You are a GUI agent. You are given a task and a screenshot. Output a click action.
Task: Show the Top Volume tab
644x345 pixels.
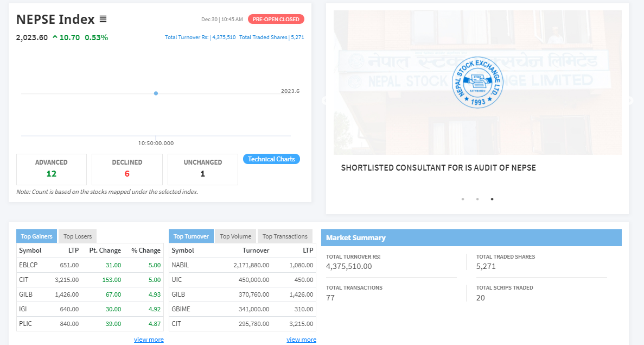[235, 236]
